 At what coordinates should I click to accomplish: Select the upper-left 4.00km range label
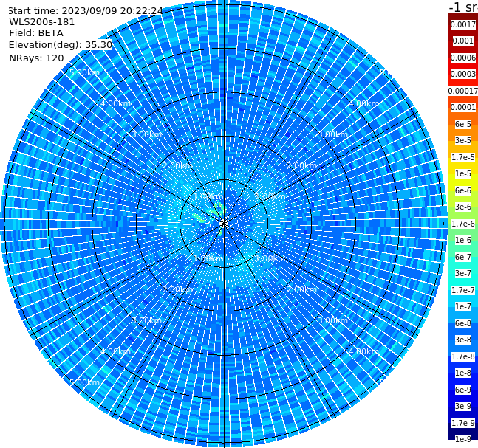(115, 103)
